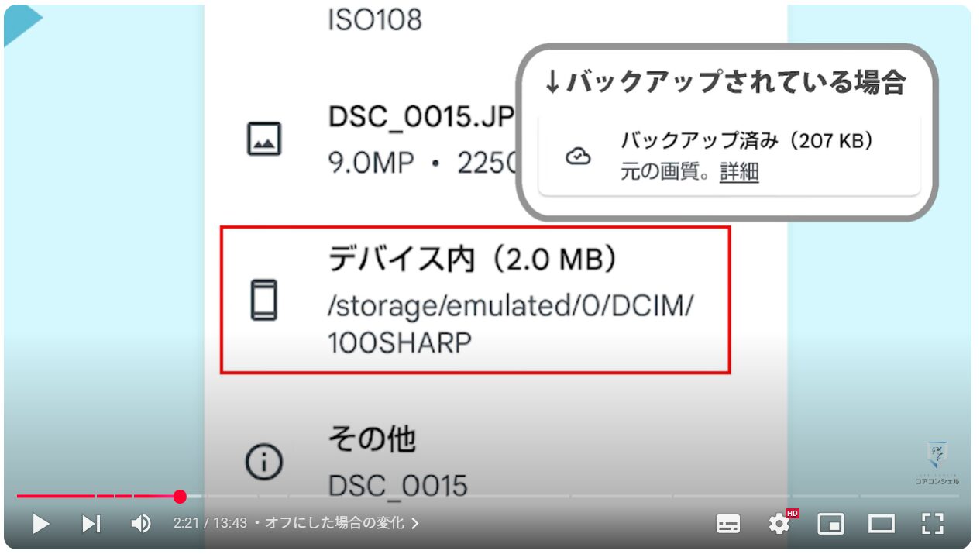Enter full screen mode
Screen dimensions: 980x554
coord(933,525)
